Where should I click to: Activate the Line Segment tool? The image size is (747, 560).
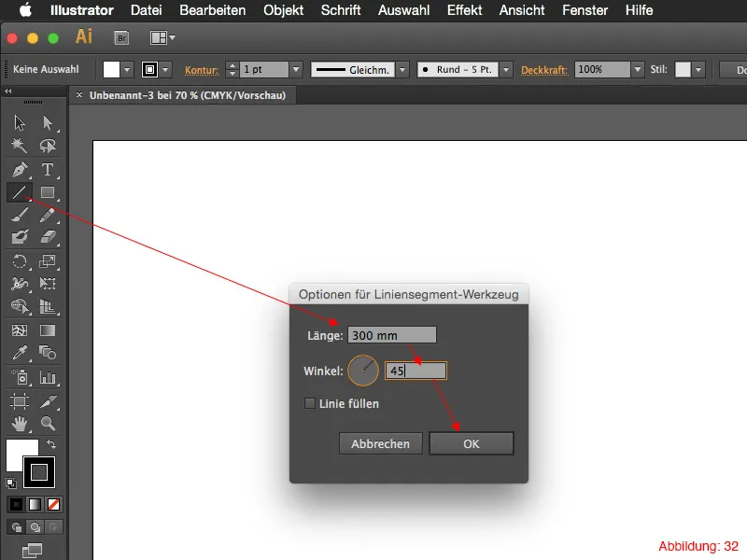coord(20,192)
